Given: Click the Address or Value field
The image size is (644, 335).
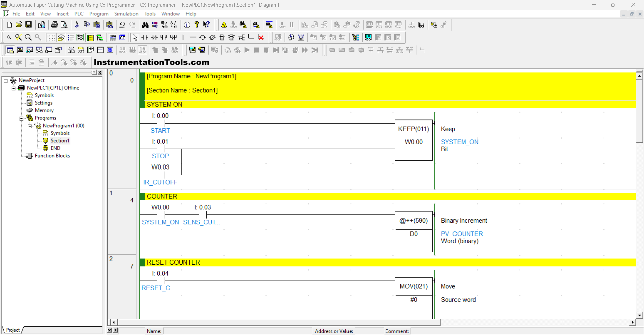Looking at the screenshot, I should click(x=369, y=331).
